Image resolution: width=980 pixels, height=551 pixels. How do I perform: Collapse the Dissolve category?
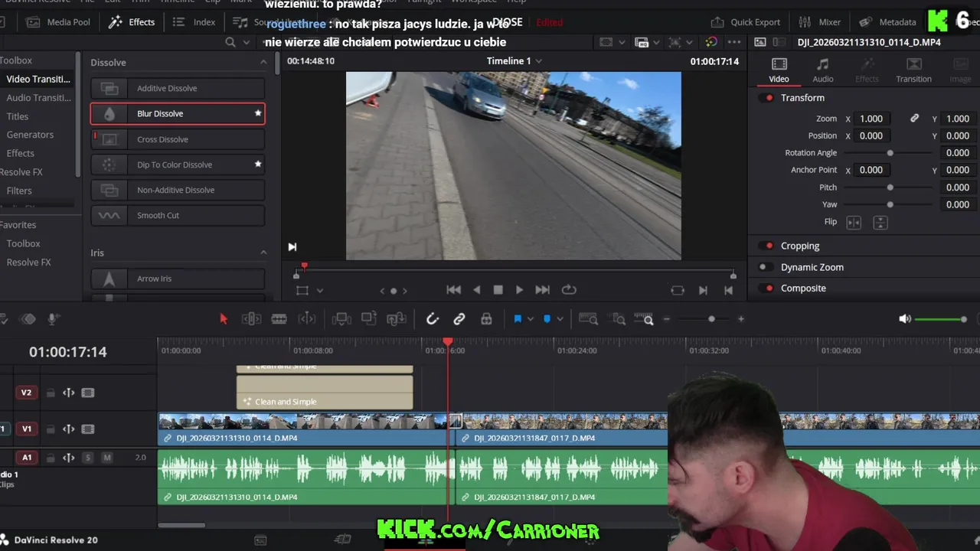[x=263, y=63]
